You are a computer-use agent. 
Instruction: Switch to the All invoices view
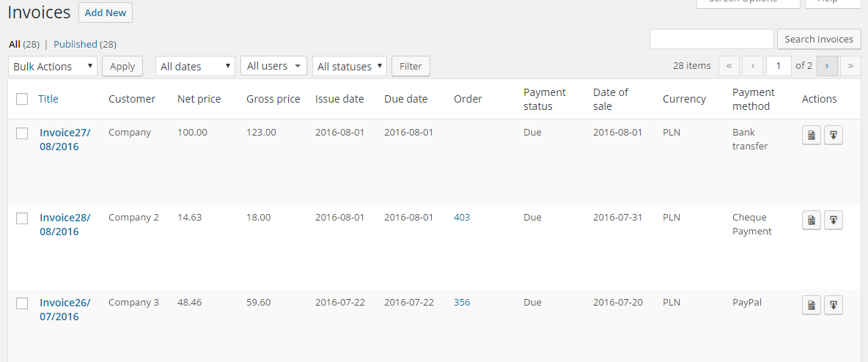tap(15, 44)
